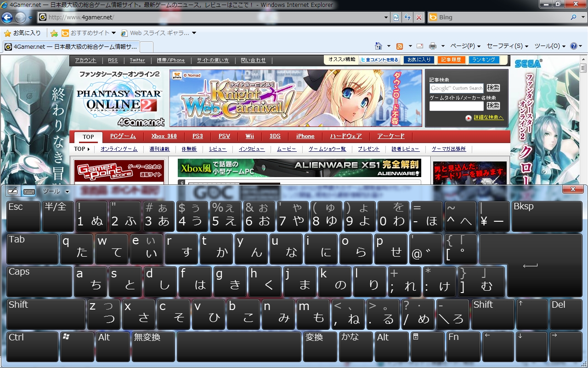
Task: Tap the right arrow key
Action: tap(566, 346)
